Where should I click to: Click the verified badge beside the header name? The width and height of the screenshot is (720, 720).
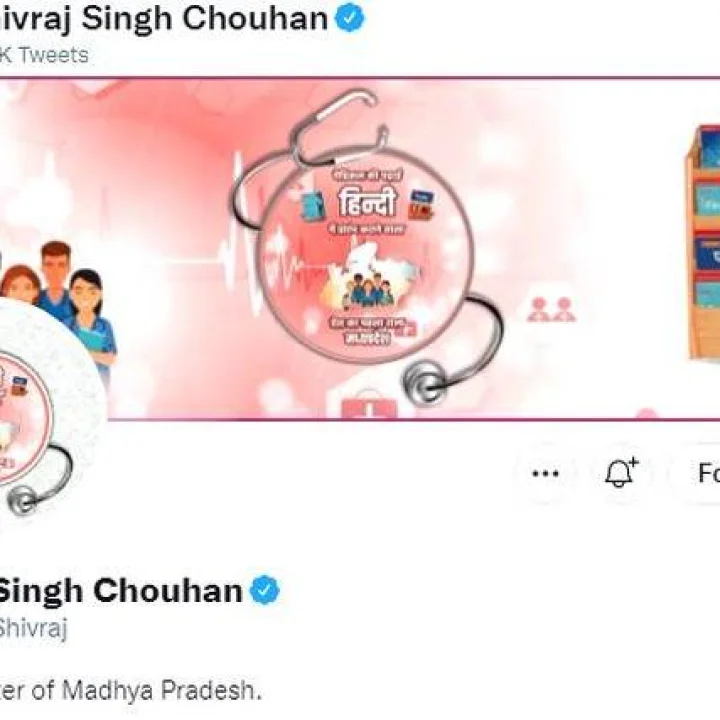pos(350,18)
